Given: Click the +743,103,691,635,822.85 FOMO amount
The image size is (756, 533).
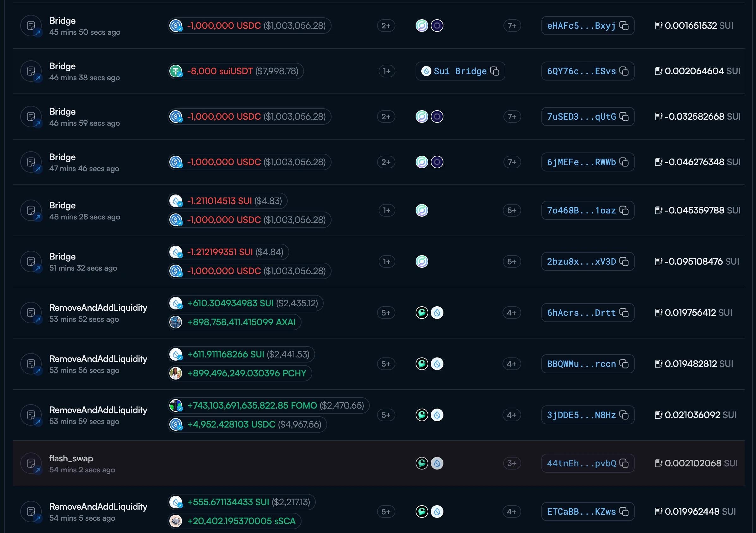Looking at the screenshot, I should coord(252,405).
